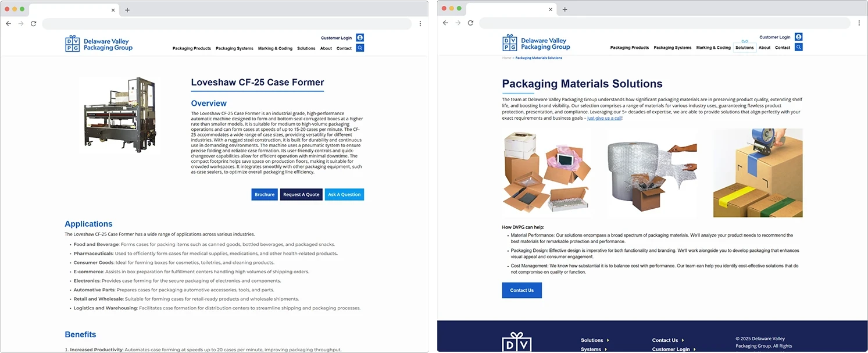Expand Solutions arrow link in footer
Screen dimensions: 868x353
595,340
